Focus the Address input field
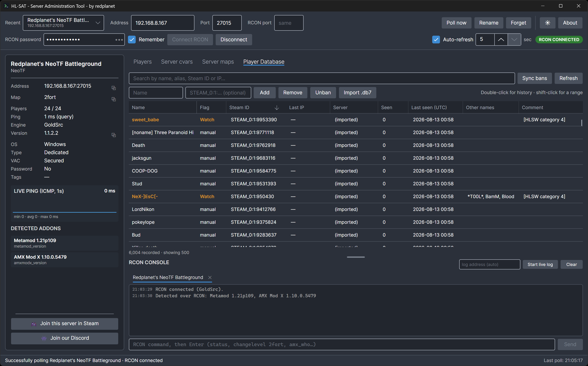Screen dimensions: 588x366 [162, 23]
